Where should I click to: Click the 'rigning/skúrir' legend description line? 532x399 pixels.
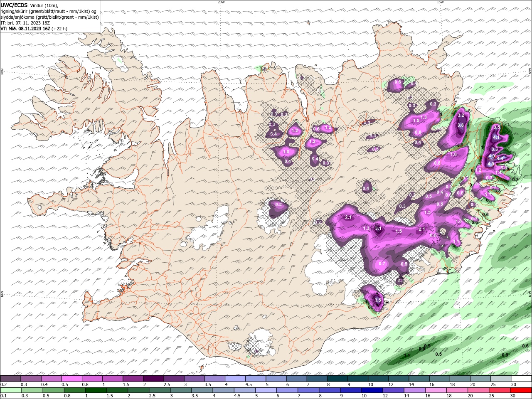tap(49, 11)
